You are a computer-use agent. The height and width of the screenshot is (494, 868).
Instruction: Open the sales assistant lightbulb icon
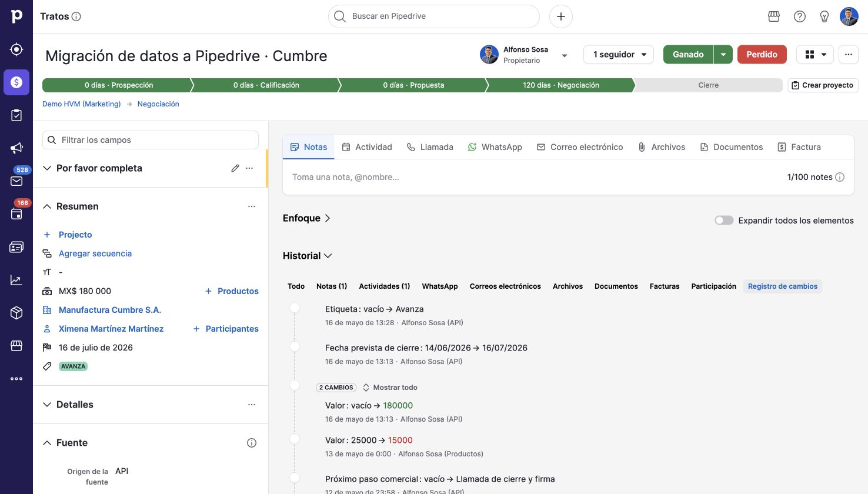824,16
